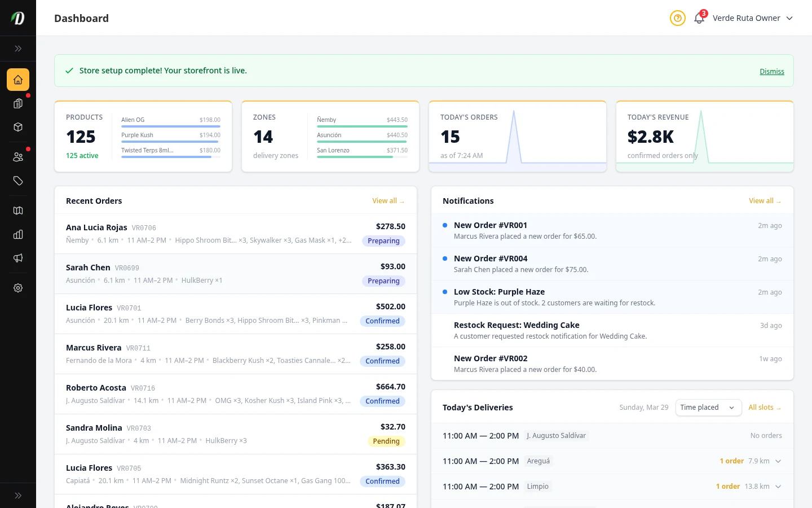Open Customers via the people icon
The width and height of the screenshot is (812, 508).
pyautogui.click(x=18, y=156)
